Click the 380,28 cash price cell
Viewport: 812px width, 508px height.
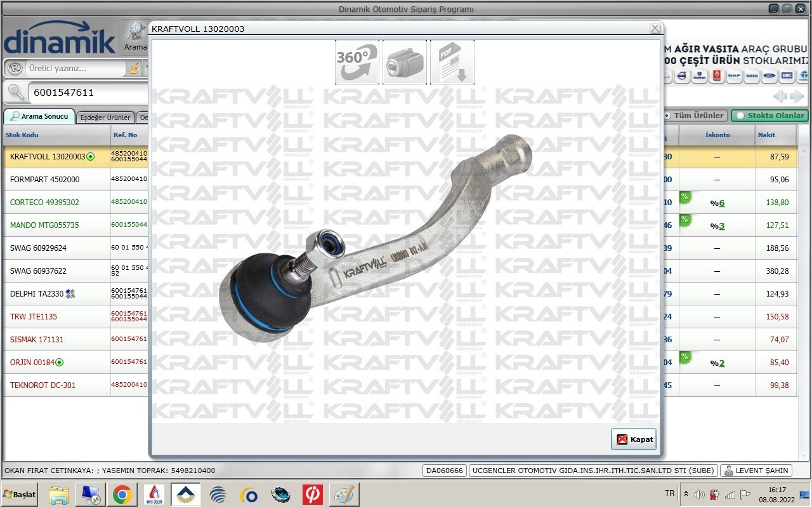click(775, 271)
